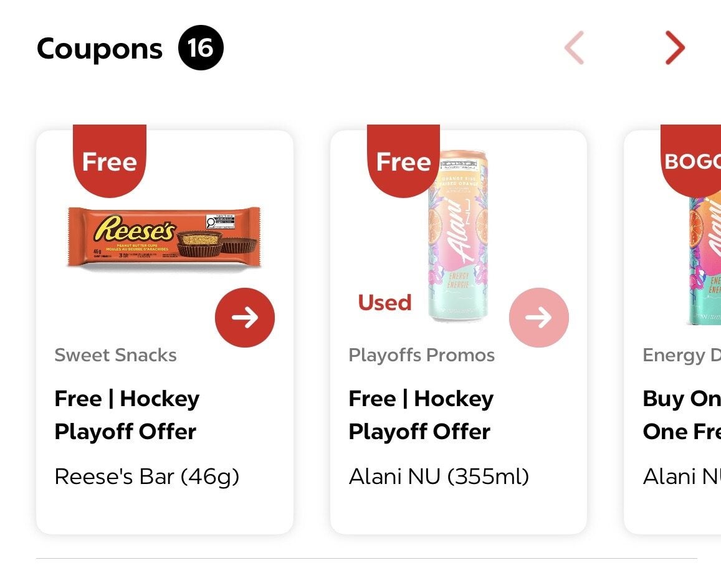Click the Energy Drinks category label

tap(682, 356)
